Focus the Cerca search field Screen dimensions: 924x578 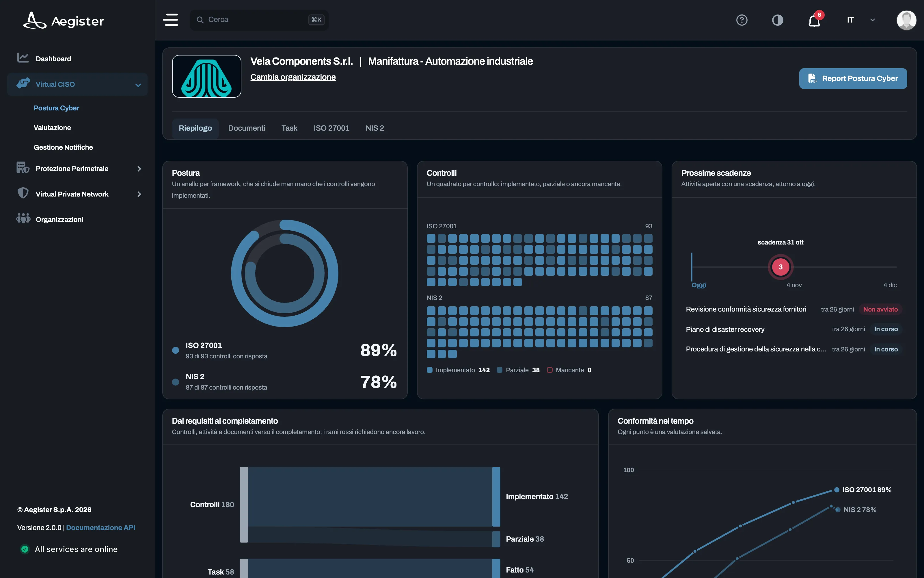click(x=259, y=20)
